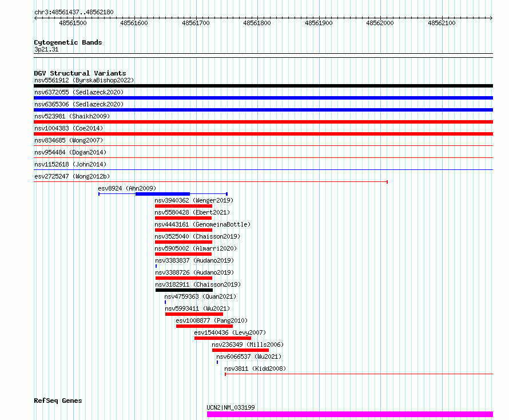Select the red nsv3525040 bar
509x420 pixels.
click(x=184, y=242)
